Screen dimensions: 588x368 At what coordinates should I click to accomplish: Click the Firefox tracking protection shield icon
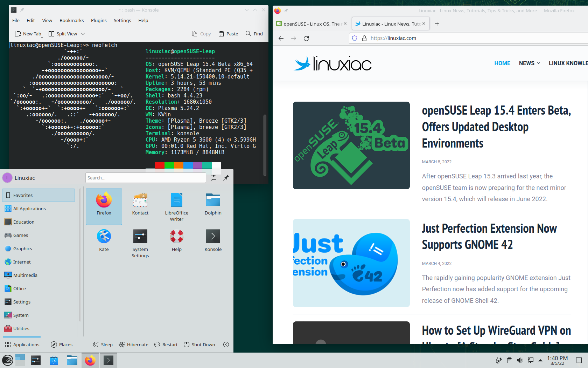355,38
